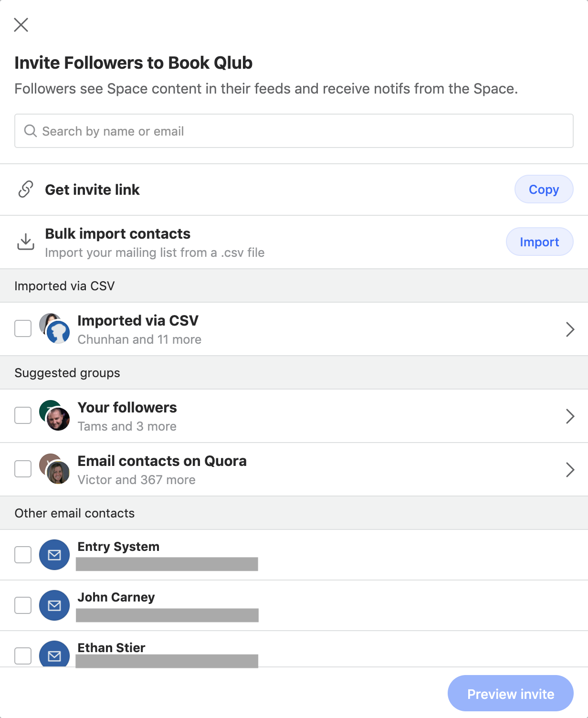Select the Your followers checkbox
This screenshot has height=718, width=588.
click(x=23, y=415)
